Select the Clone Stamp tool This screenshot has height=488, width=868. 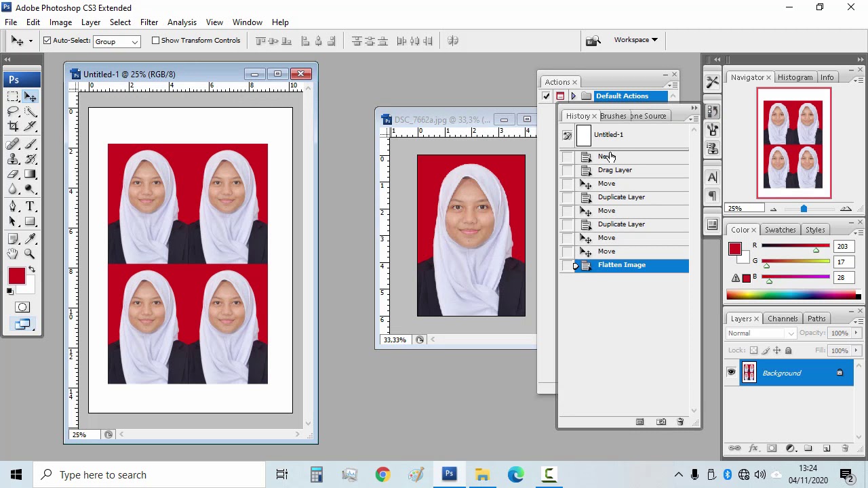[x=12, y=159]
